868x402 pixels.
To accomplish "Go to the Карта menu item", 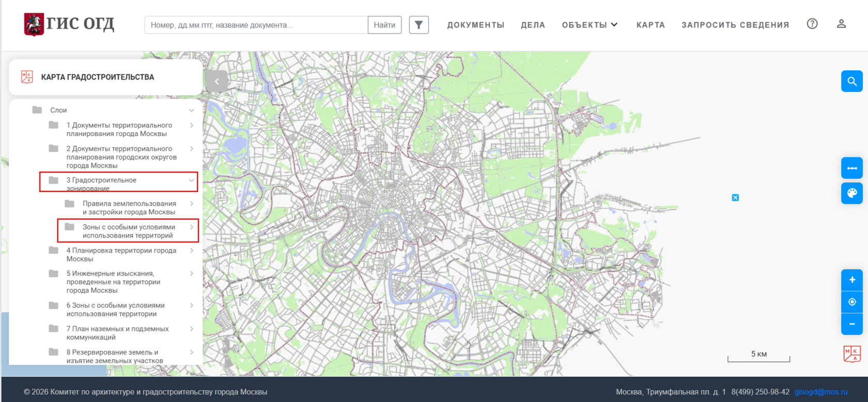I will pos(650,25).
